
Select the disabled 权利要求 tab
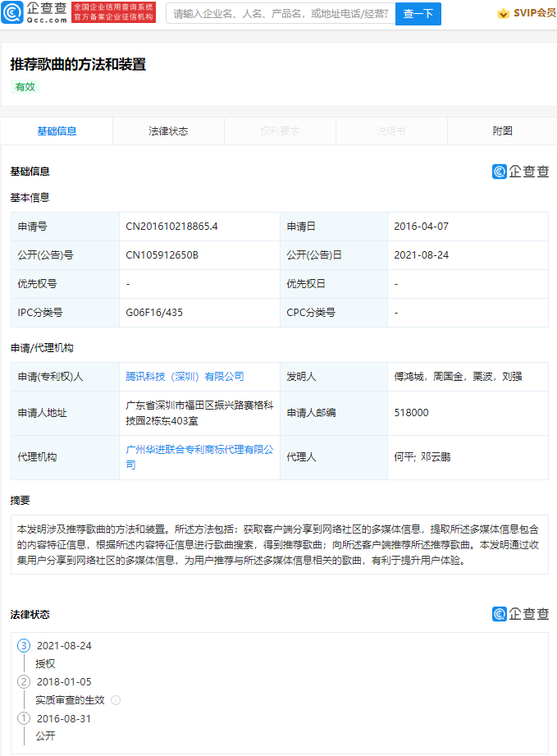[280, 131]
